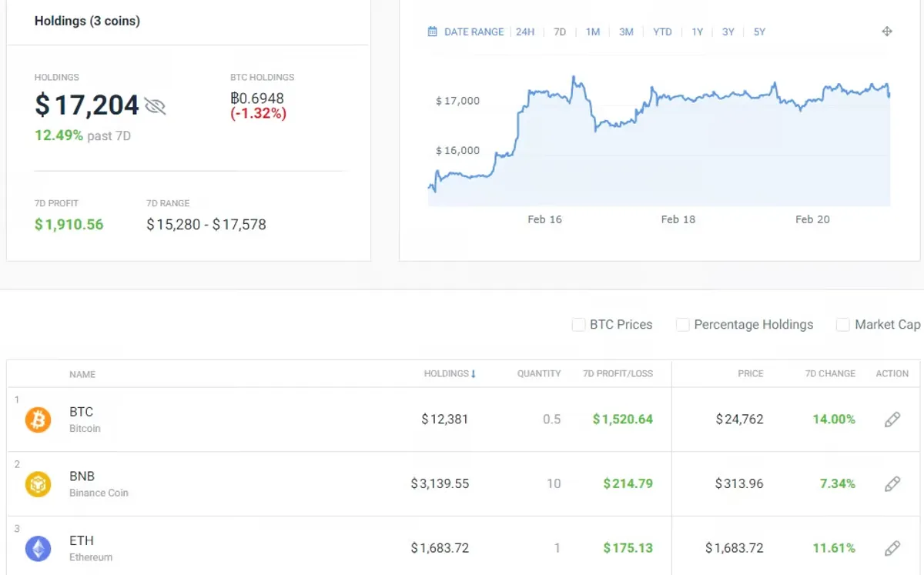The image size is (924, 575).
Task: Click the BTC quantity 0.5 cell
Action: [551, 420]
